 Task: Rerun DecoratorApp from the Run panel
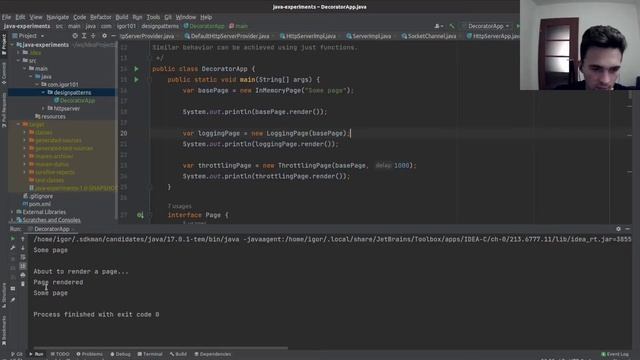(x=13, y=239)
